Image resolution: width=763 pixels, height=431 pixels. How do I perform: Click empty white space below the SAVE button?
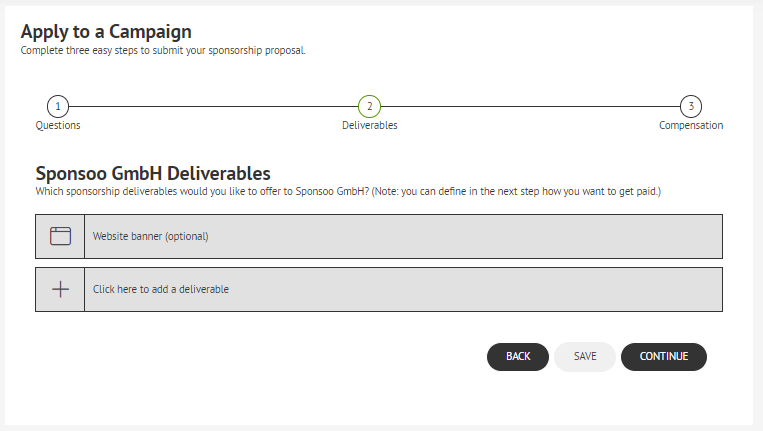[x=585, y=398]
